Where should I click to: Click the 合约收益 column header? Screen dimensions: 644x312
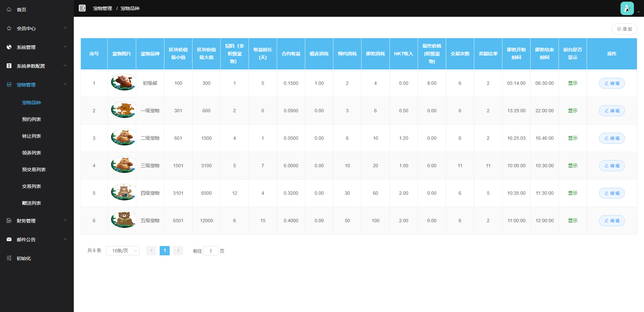pyautogui.click(x=291, y=54)
